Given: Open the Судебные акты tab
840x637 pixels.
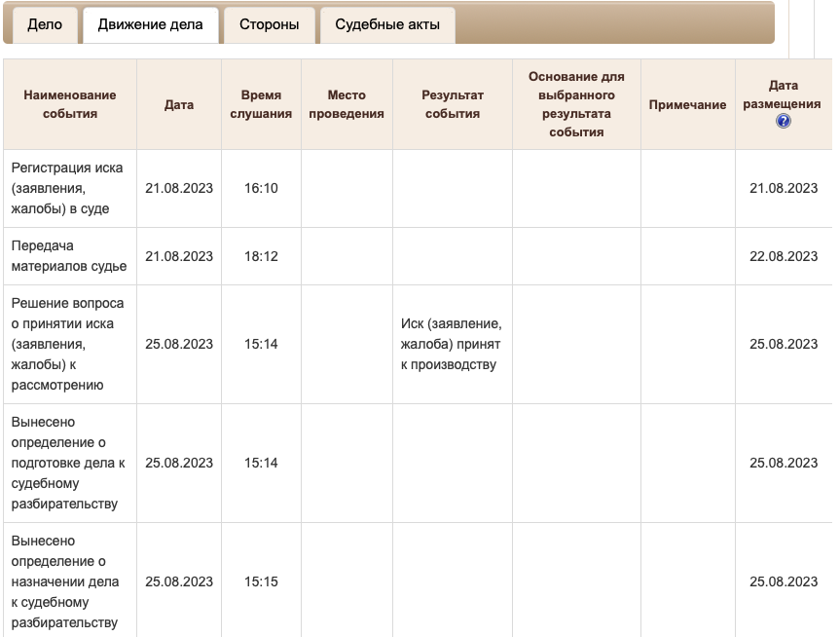Looking at the screenshot, I should (387, 24).
